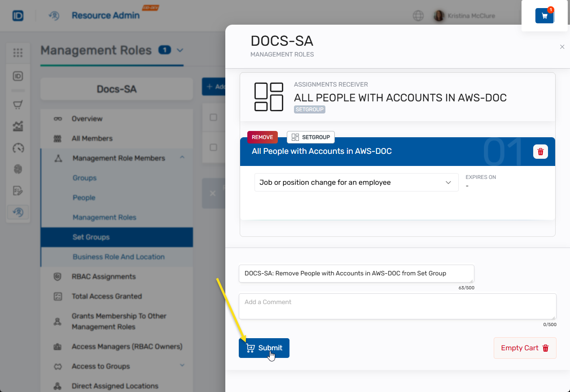Click the sidebar shopping cart icon
Image resolution: width=570 pixels, height=392 pixels.
pos(18,105)
